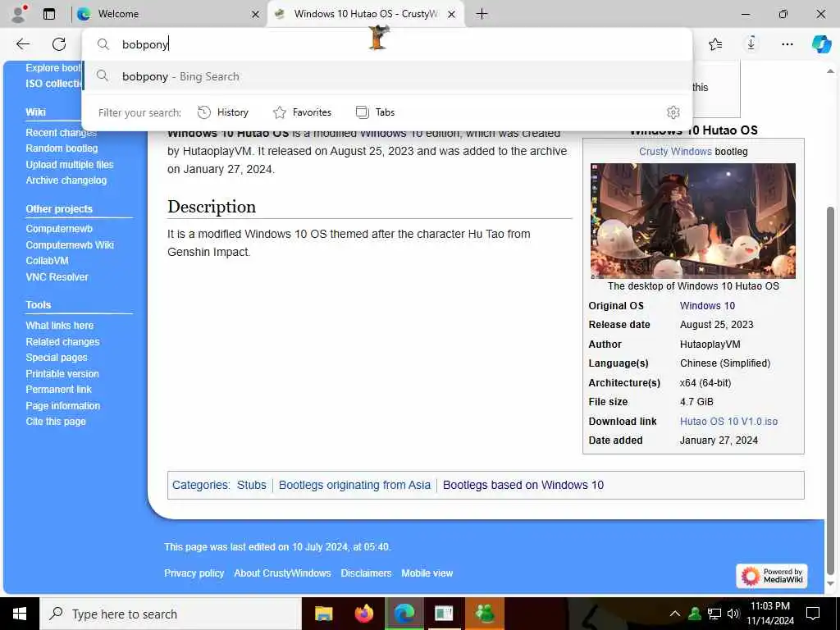
Task: Open the CollabVM link
Action: [x=47, y=261]
